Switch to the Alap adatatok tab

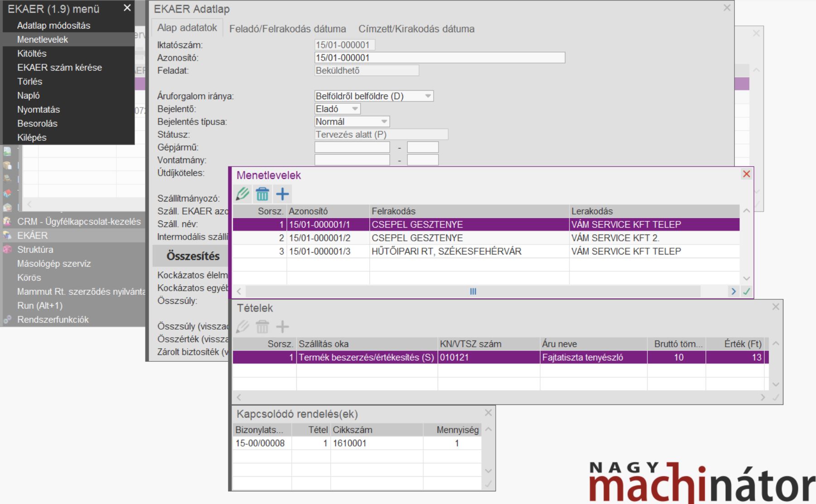click(x=187, y=28)
